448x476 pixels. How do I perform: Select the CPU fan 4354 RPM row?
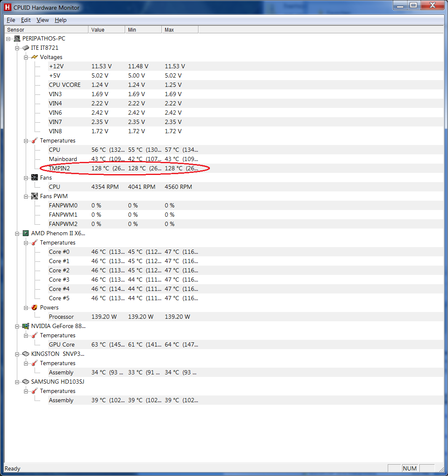pos(246,187)
